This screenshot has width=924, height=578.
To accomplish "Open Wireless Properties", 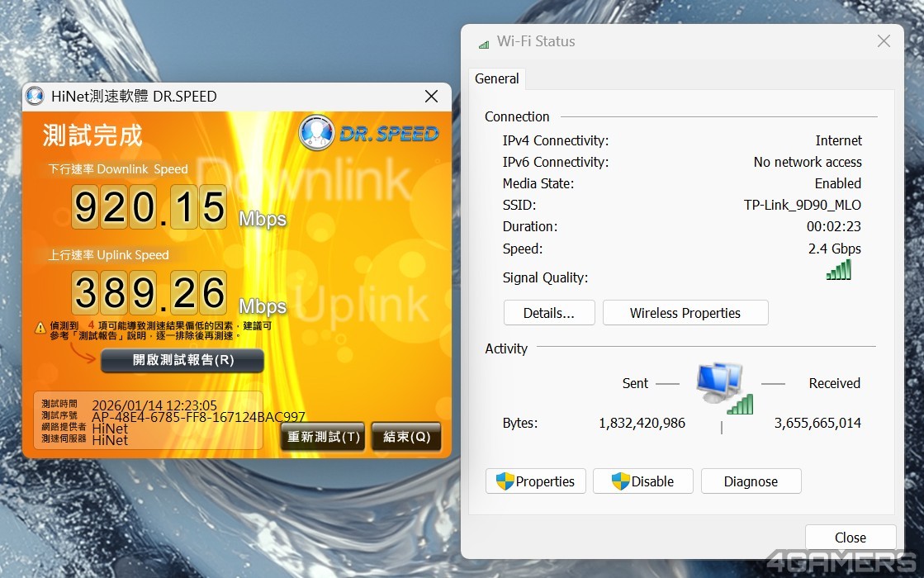I will pos(685,313).
